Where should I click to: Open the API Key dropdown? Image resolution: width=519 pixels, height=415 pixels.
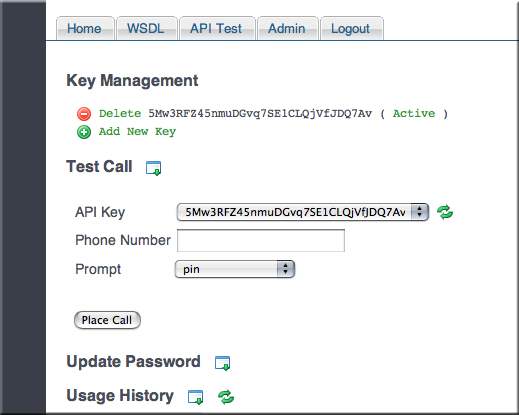pos(303,212)
